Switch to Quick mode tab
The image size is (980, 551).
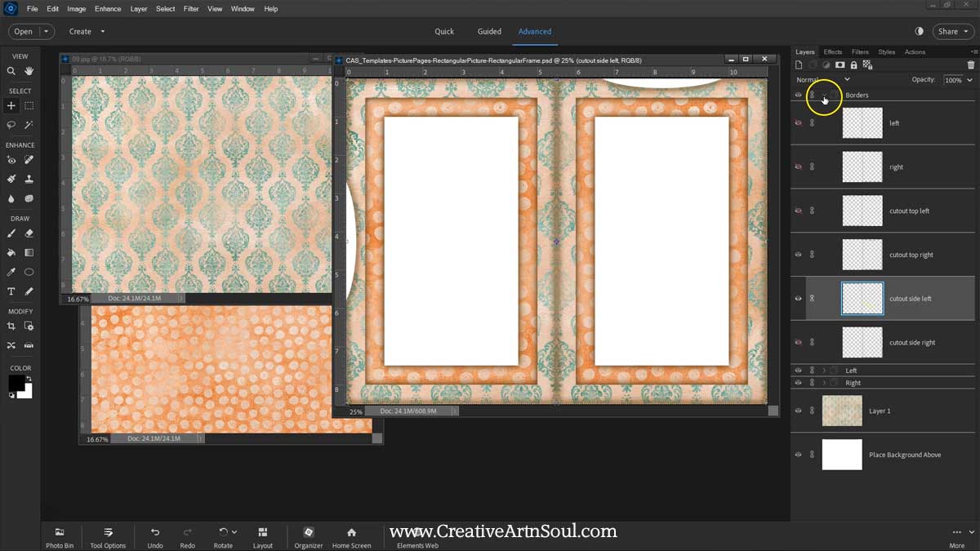[x=444, y=31]
